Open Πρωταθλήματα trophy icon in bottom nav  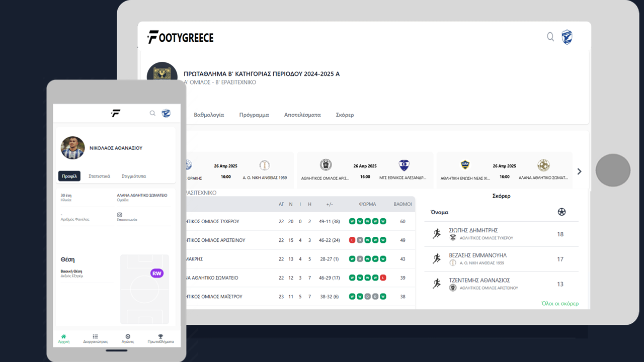pyautogui.click(x=160, y=337)
